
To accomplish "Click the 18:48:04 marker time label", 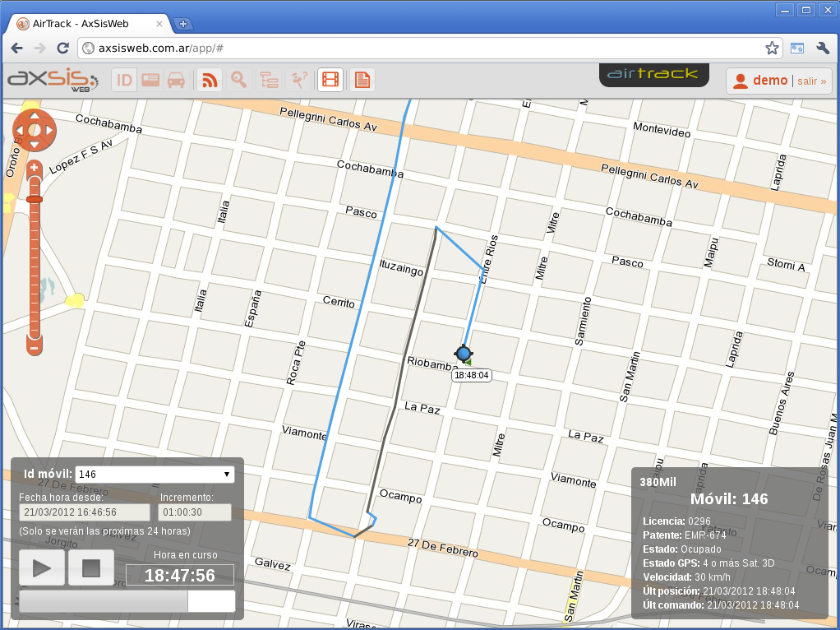I will (472, 375).
